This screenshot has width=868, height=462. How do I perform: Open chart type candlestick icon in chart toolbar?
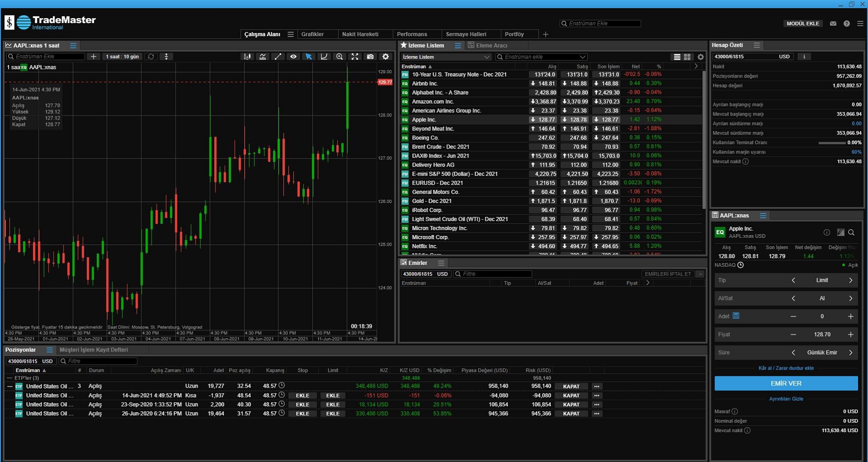coord(247,57)
